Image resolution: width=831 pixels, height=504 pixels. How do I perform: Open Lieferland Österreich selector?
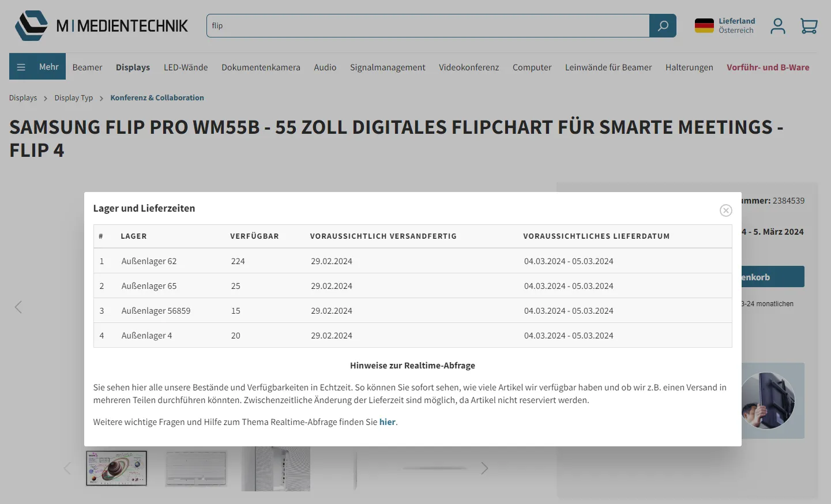pyautogui.click(x=736, y=26)
